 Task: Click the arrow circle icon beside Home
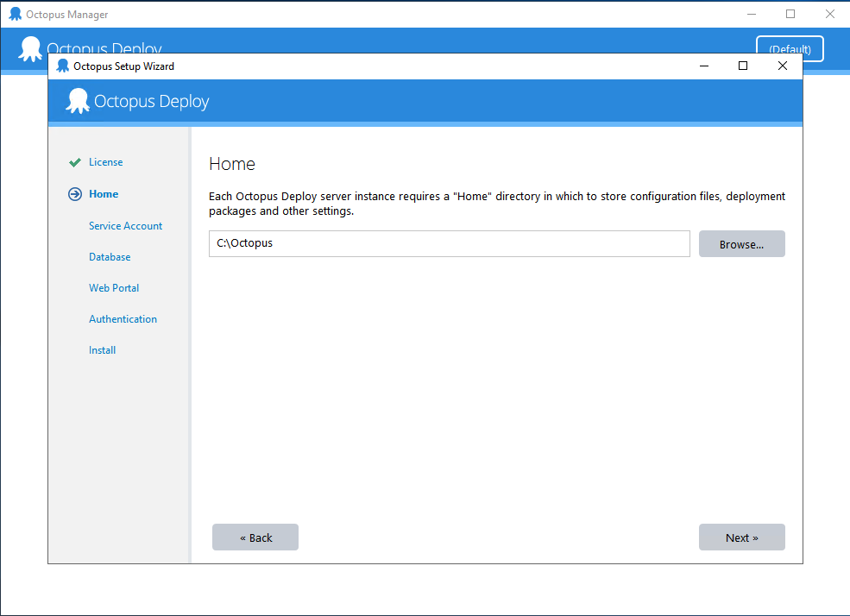[75, 194]
